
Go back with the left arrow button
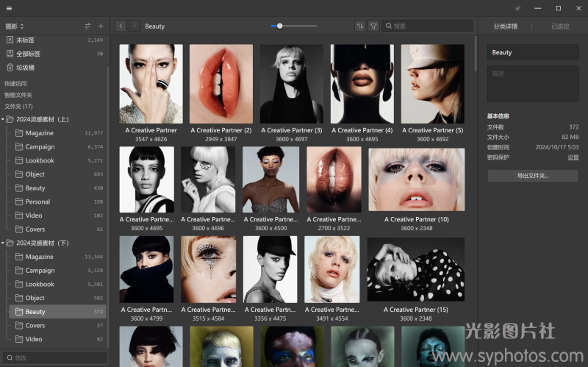(x=121, y=26)
